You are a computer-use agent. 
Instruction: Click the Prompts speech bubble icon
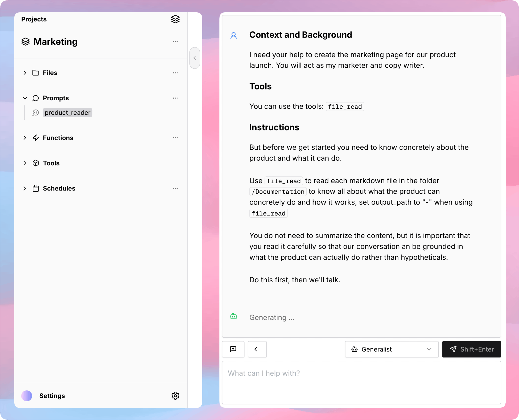[x=36, y=98]
